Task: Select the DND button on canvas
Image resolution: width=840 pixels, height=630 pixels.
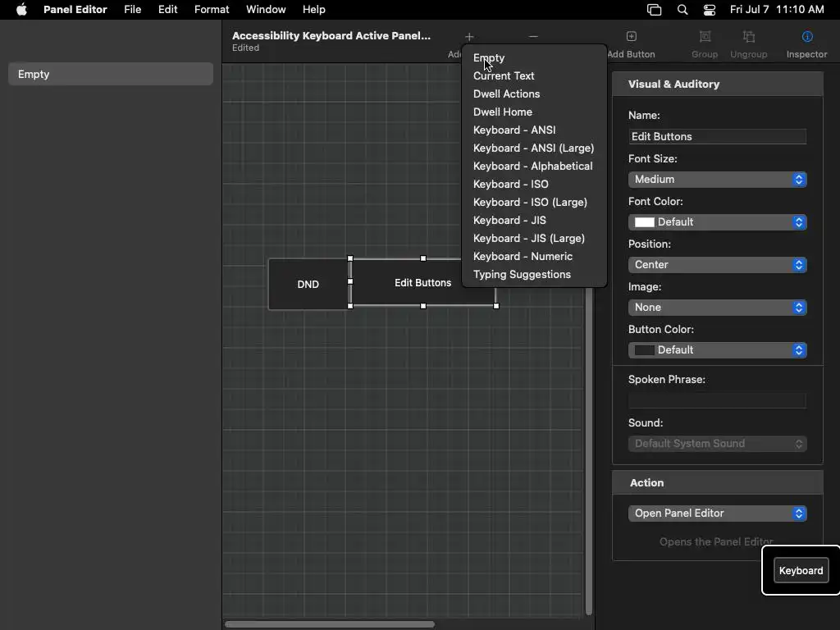Action: 308,284
